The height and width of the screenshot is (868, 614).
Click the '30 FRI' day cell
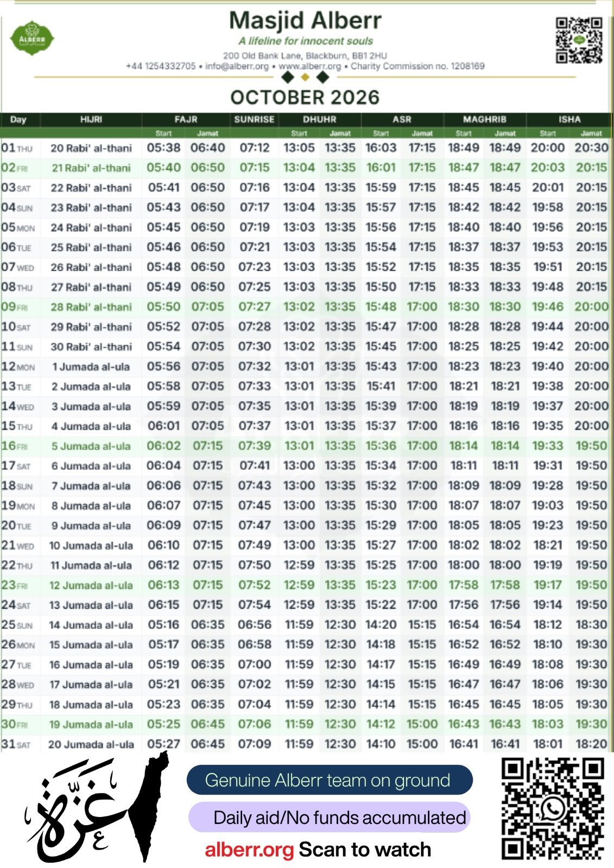point(15,724)
